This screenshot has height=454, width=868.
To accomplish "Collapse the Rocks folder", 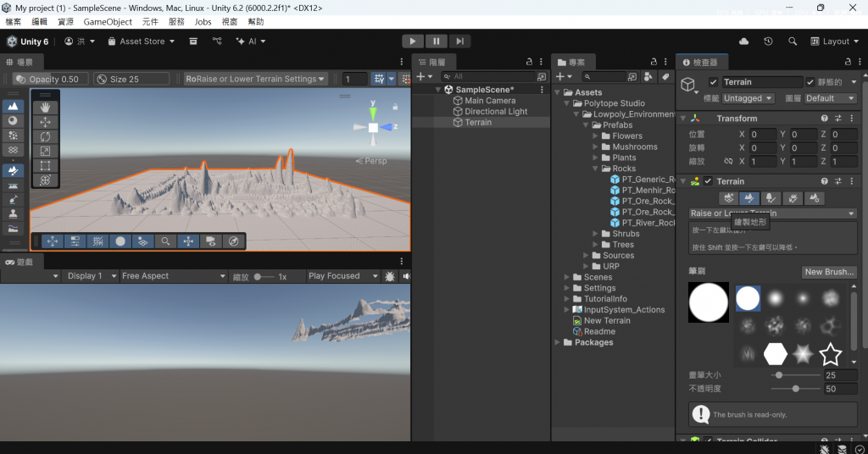I will point(595,169).
